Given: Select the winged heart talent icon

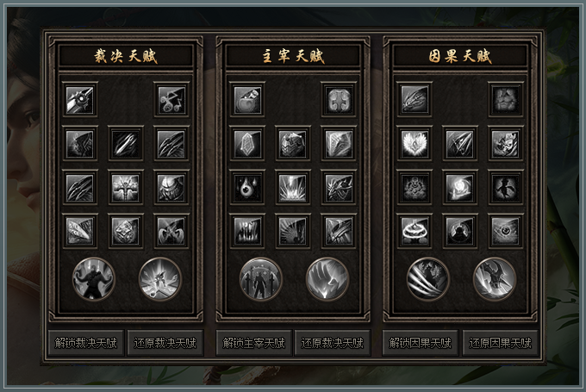Looking at the screenshot, I should click(x=415, y=144).
